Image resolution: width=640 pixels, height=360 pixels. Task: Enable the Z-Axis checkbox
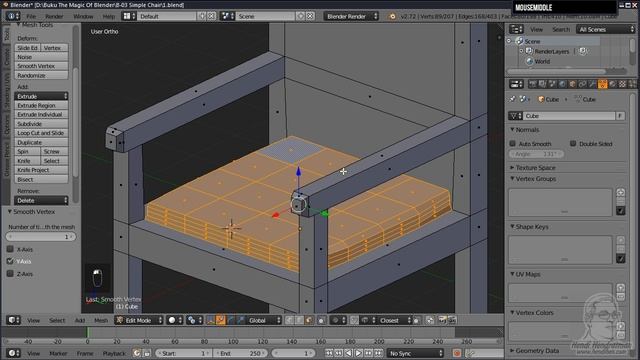10,273
